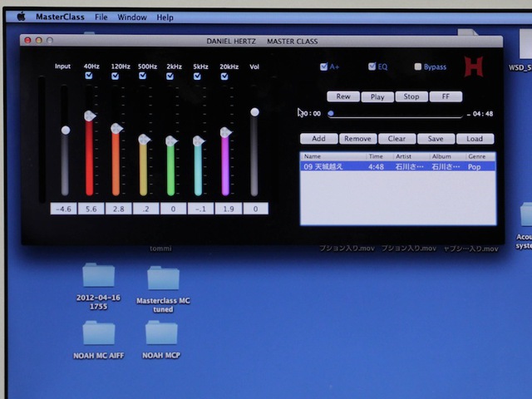
Task: Close the Master Class window
Action: pyautogui.click(x=27, y=41)
